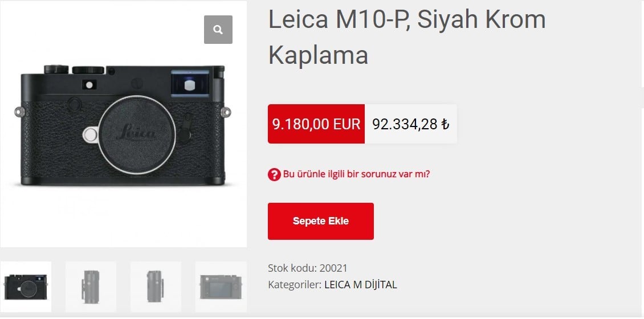The height and width of the screenshot is (319, 644).
Task: Click the Kategoriler label
Action: (295, 284)
